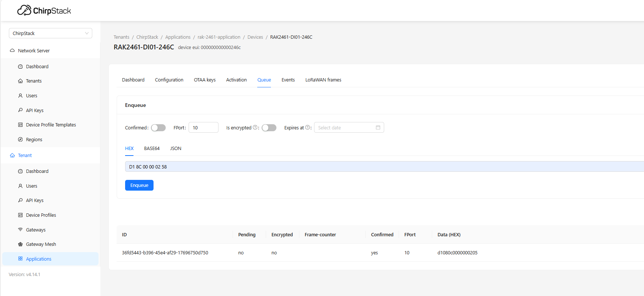Click the Data (HEX) column header
Screen dimensions: 644x296
click(449, 235)
